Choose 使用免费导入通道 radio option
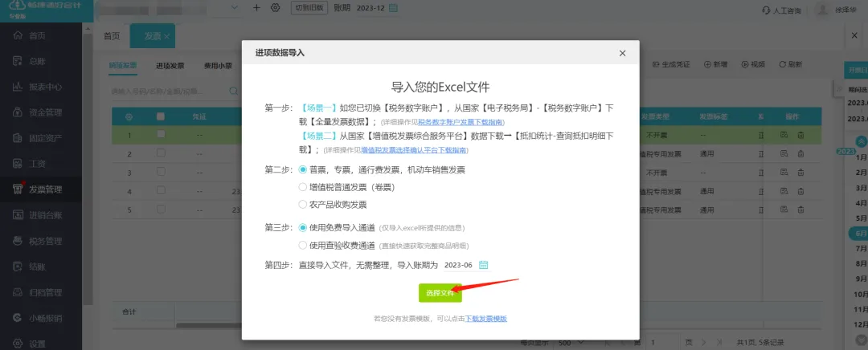The width and height of the screenshot is (868, 350). pos(303,227)
